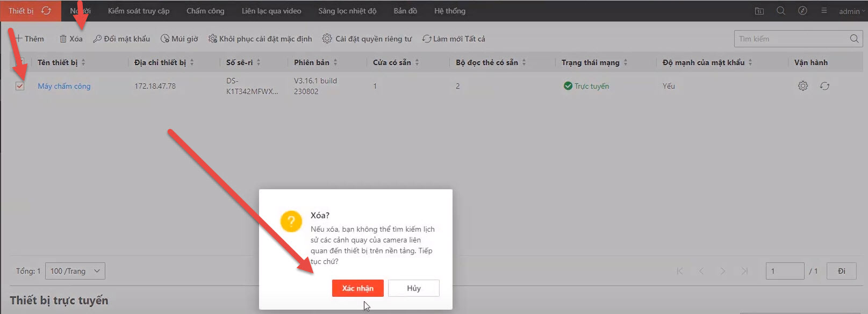The width and height of the screenshot is (868, 314).
Task: Switch to Chấm công tab
Action: pos(205,11)
